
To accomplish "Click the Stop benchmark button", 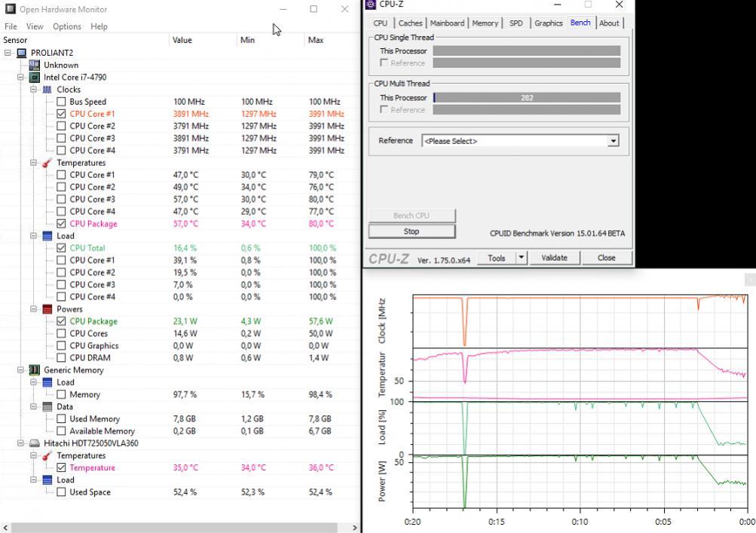I will pyautogui.click(x=412, y=231).
